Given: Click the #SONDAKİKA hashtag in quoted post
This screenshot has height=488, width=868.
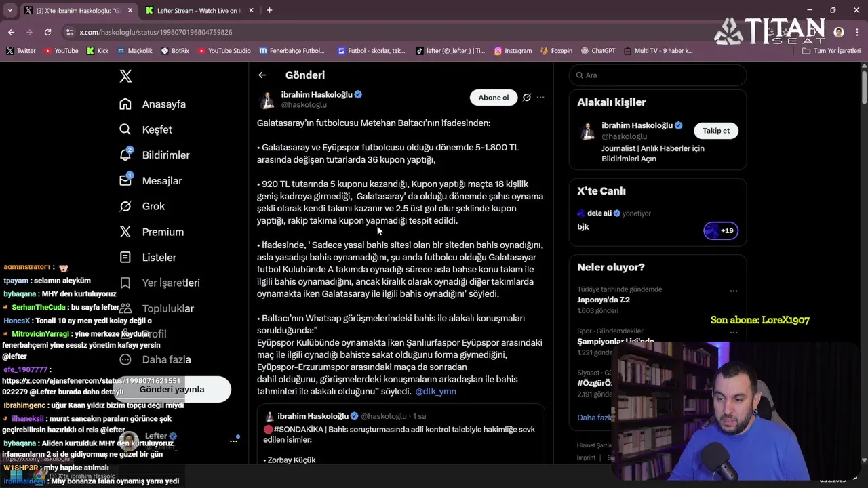Looking at the screenshot, I should (302, 430).
